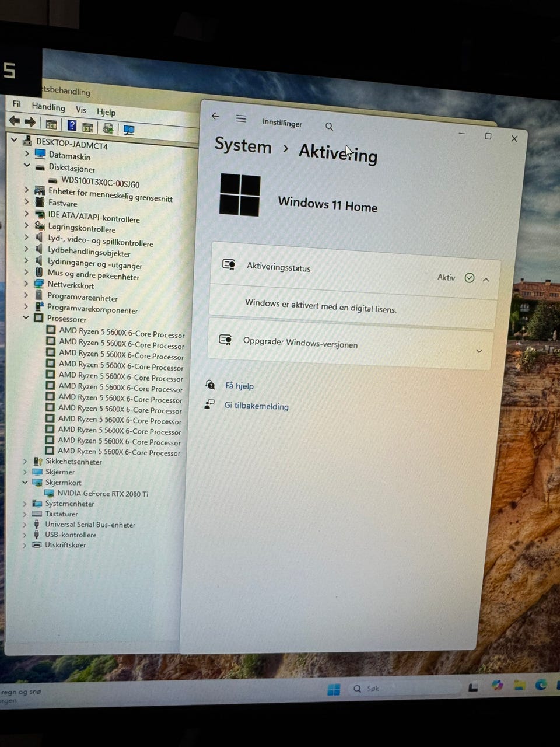Click USB-kontrollere category
This screenshot has height=747, width=560.
[71, 535]
